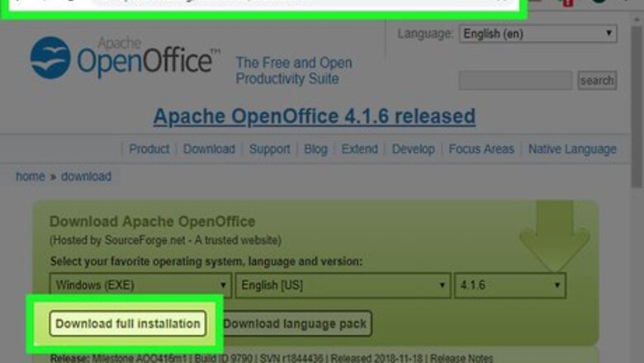Image resolution: width=644 pixels, height=363 pixels.
Task: Click the 'Hosted by SourceForge.net' text
Action: (x=165, y=240)
